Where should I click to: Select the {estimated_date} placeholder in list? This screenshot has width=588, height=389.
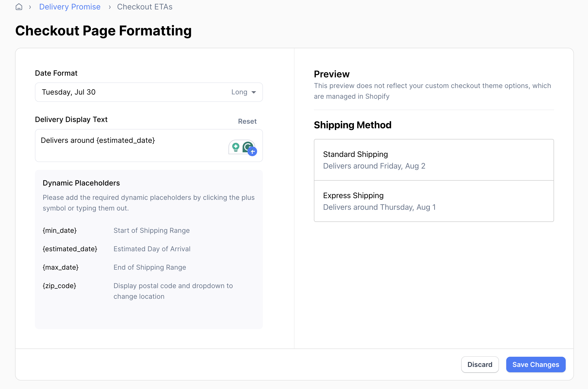pos(70,249)
